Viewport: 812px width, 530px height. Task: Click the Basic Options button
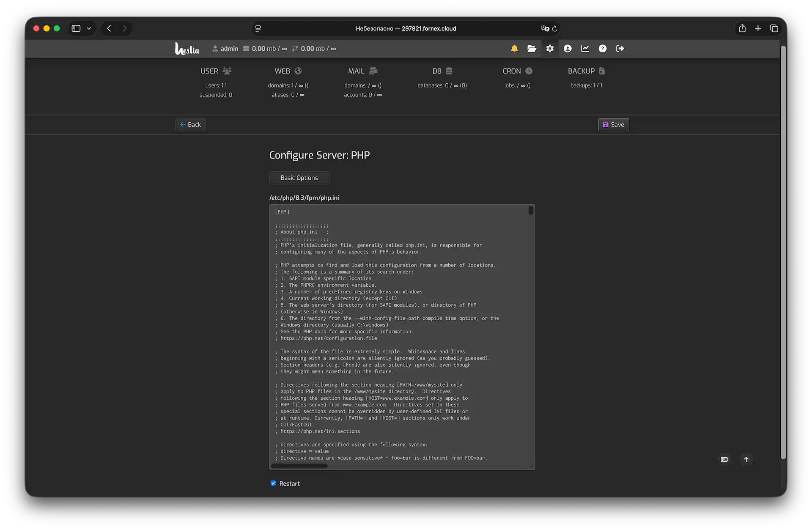click(299, 178)
